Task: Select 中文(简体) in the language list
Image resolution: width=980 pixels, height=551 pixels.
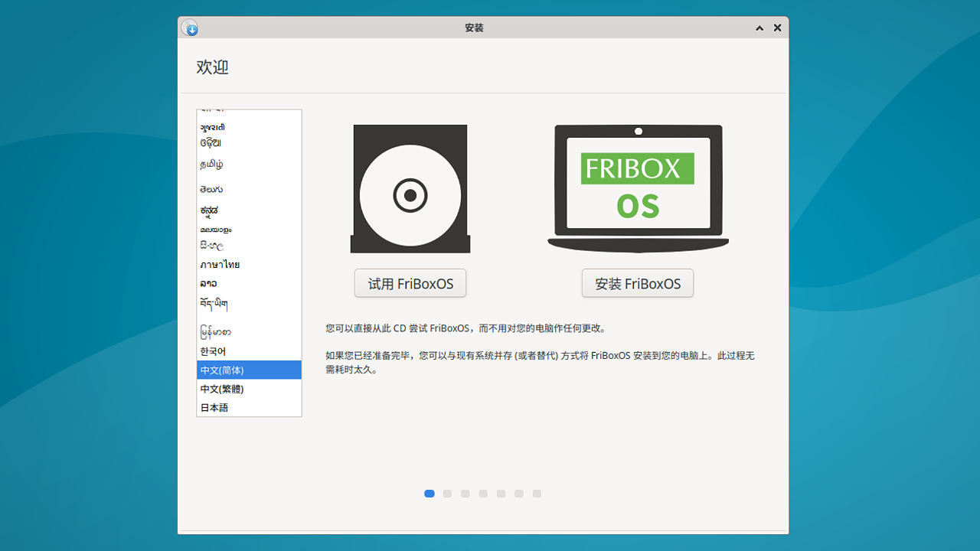Action: click(x=249, y=370)
